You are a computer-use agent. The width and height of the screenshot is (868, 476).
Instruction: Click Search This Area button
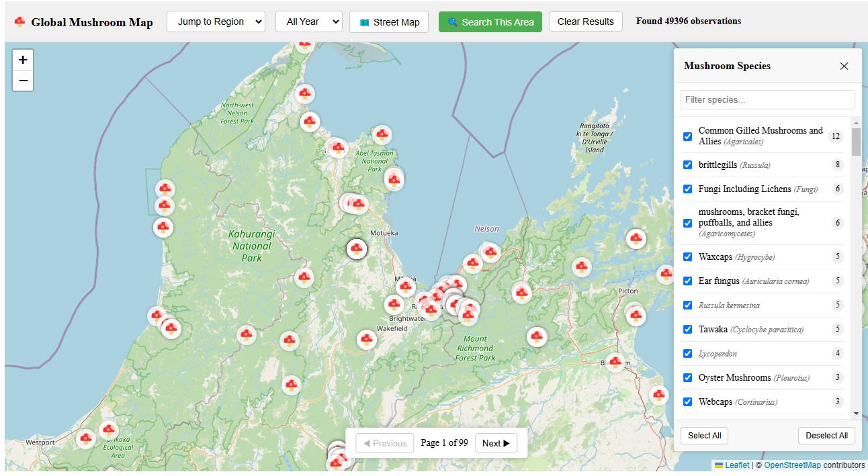(490, 22)
